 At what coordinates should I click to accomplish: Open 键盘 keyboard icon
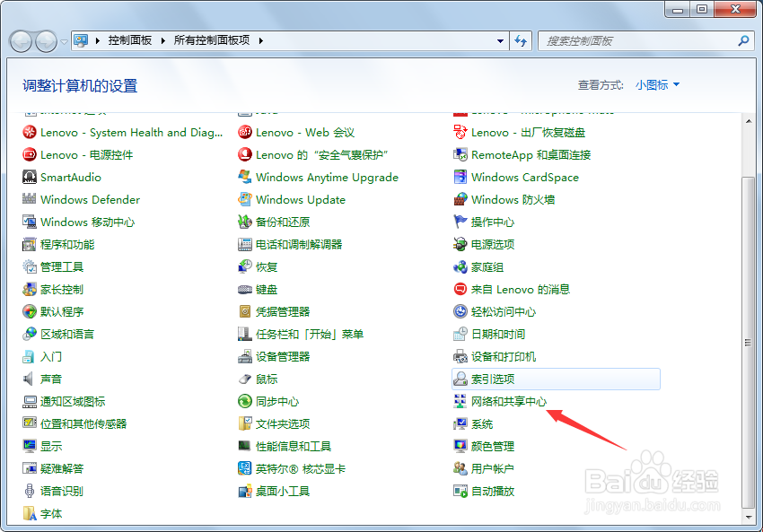click(x=245, y=290)
